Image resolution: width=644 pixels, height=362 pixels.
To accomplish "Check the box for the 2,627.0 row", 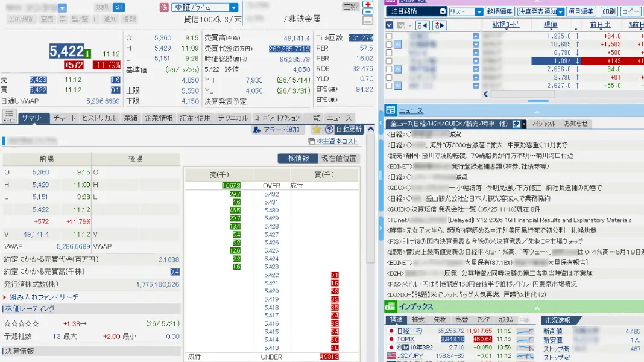I will (389, 86).
